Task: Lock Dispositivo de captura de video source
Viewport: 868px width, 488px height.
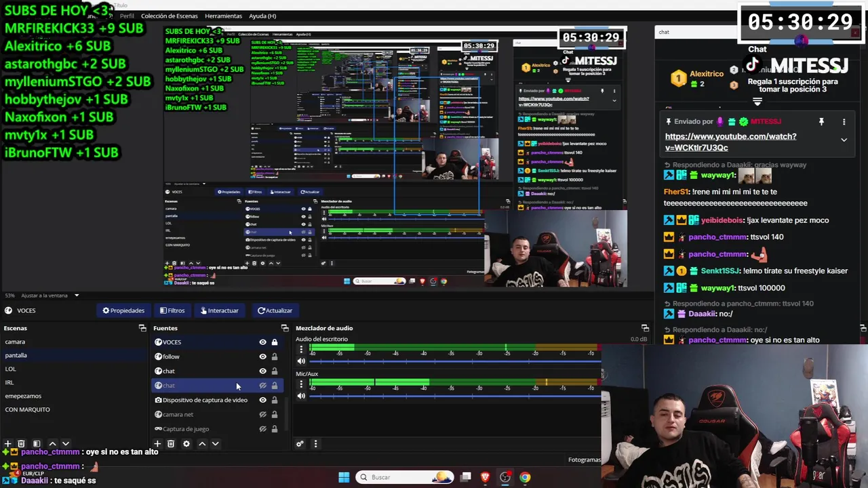Action: point(275,400)
